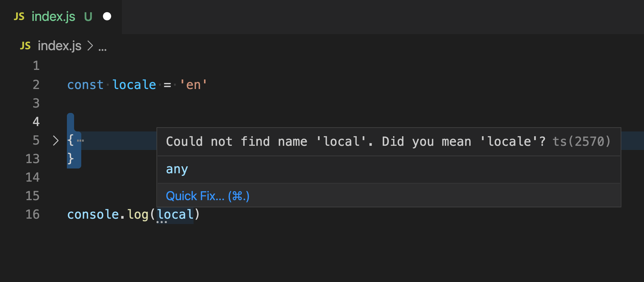Click the JS icon in the breadcrumb bar
This screenshot has height=282, width=644.
pos(25,45)
